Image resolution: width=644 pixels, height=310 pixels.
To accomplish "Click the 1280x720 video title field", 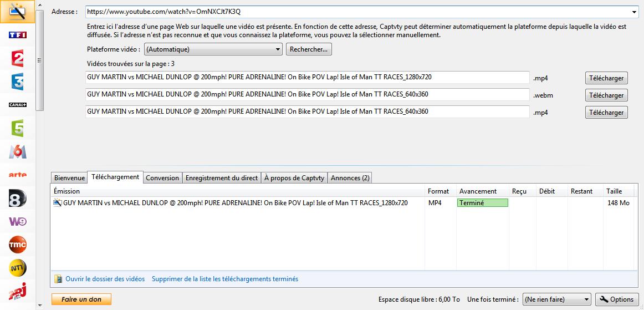I will tap(307, 77).
